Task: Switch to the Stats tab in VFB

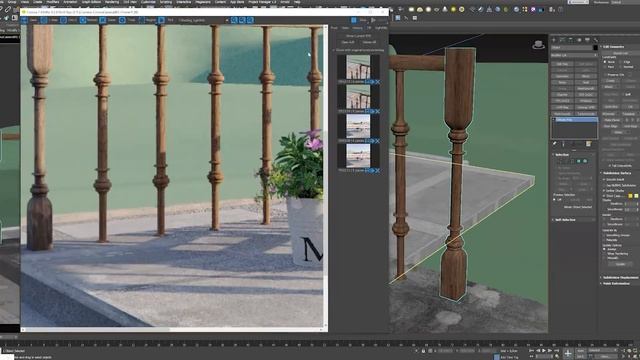Action: point(345,28)
